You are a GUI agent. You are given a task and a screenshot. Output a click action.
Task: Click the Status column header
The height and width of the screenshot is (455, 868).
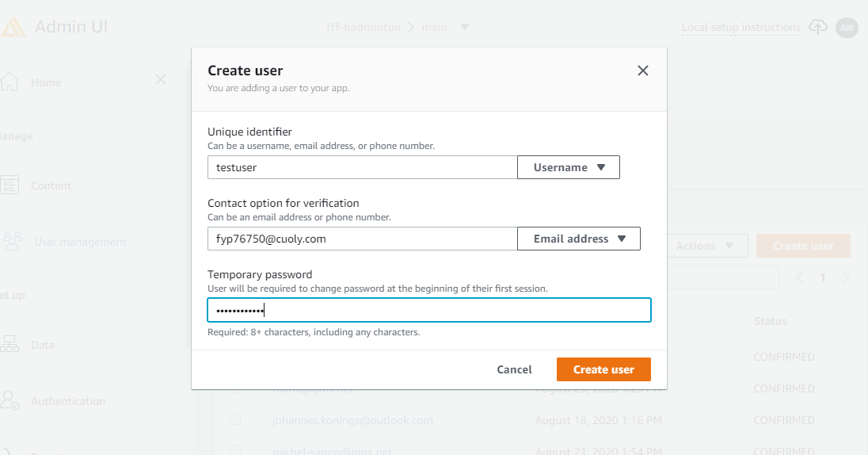point(770,322)
